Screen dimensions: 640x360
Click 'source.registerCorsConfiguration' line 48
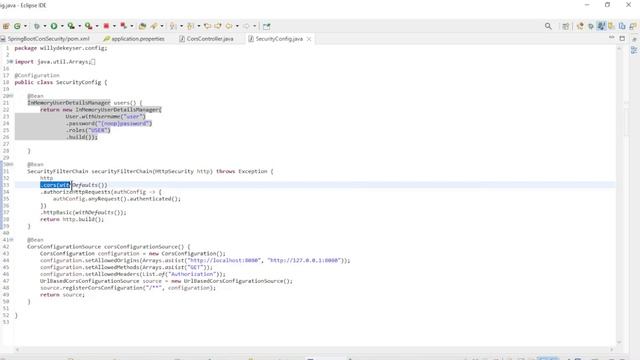pos(128,288)
